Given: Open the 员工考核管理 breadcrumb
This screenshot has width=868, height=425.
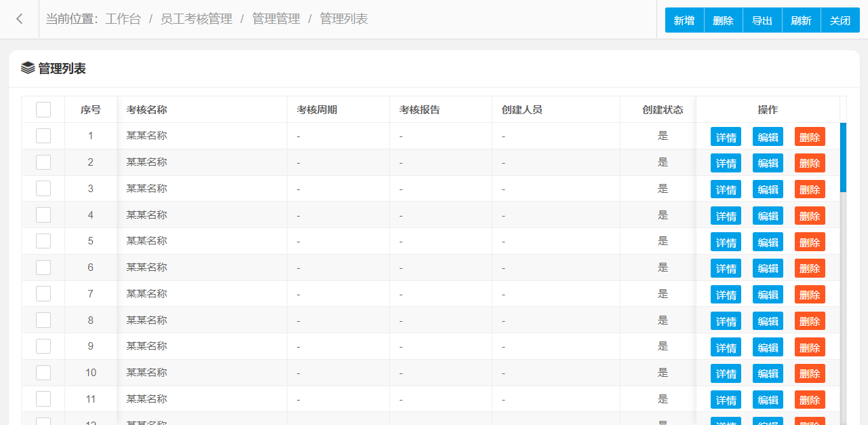Looking at the screenshot, I should coord(196,19).
